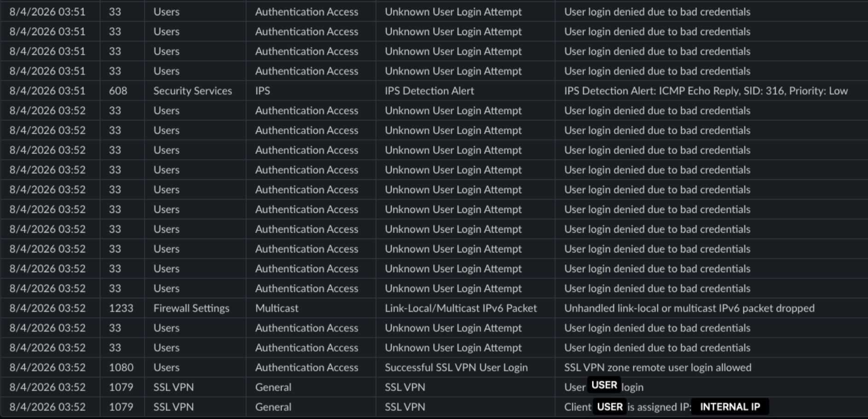
Task: Click the redacted USER label before login
Action: pyautogui.click(x=604, y=385)
